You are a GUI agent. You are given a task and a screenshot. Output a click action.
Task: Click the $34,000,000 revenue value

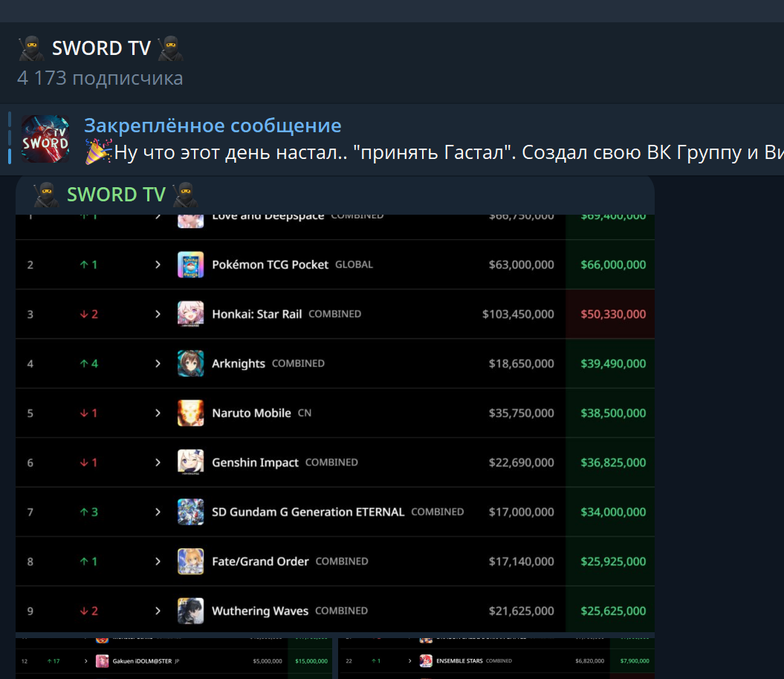[613, 512]
